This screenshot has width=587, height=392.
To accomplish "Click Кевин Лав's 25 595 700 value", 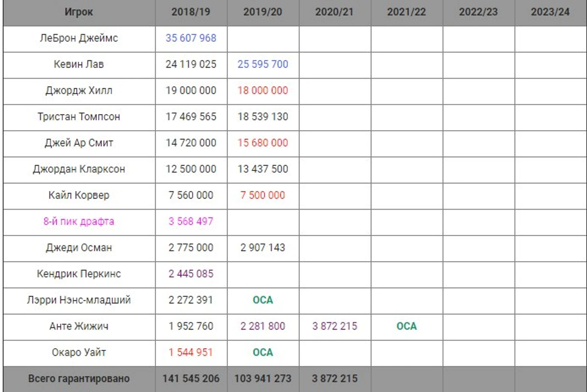I will [x=263, y=64].
